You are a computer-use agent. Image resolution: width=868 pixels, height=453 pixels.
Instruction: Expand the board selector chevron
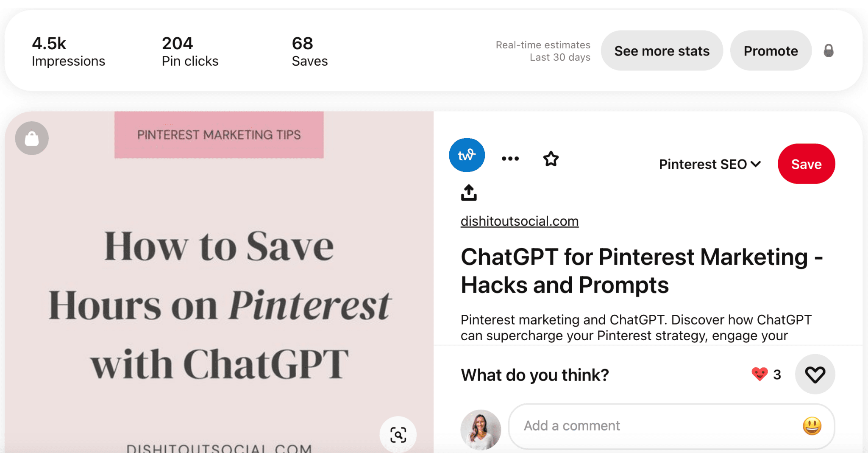[756, 165]
